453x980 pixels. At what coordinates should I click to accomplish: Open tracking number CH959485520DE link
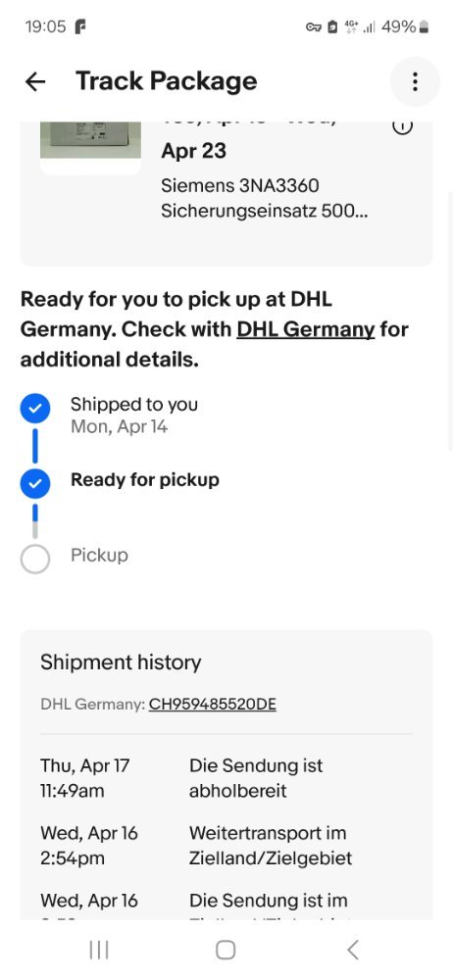click(x=212, y=705)
